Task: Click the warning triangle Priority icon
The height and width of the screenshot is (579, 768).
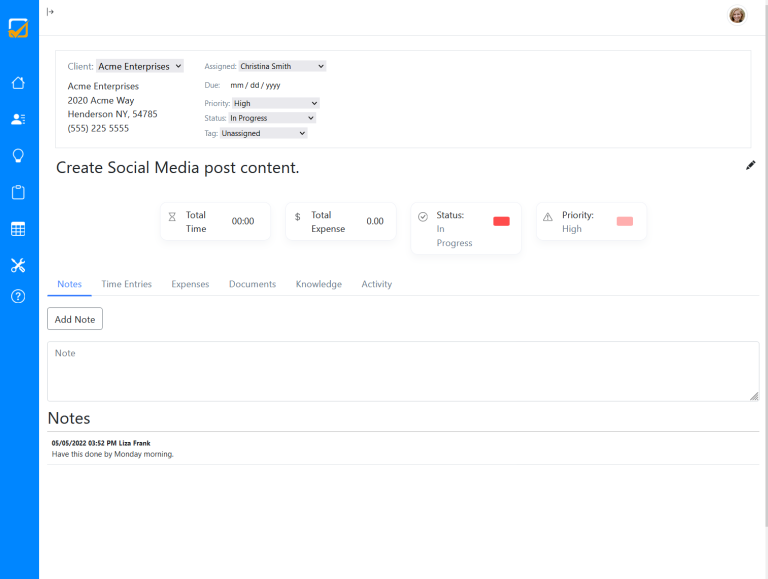Action: (548, 217)
